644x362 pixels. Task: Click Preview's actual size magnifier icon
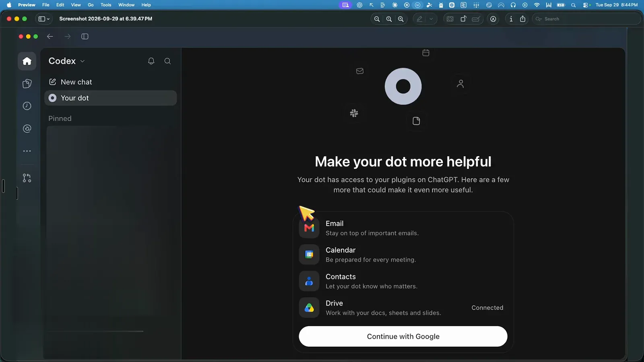click(x=389, y=19)
